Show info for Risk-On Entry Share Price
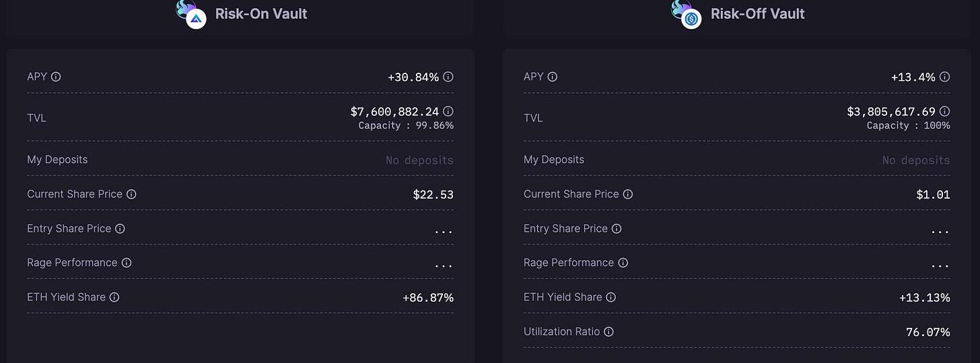 pos(120,228)
